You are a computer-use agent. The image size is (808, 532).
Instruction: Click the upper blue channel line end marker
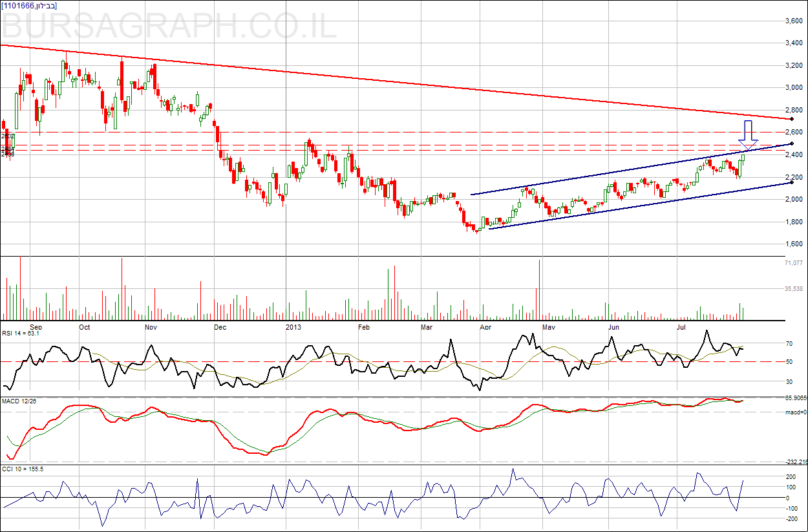click(792, 144)
